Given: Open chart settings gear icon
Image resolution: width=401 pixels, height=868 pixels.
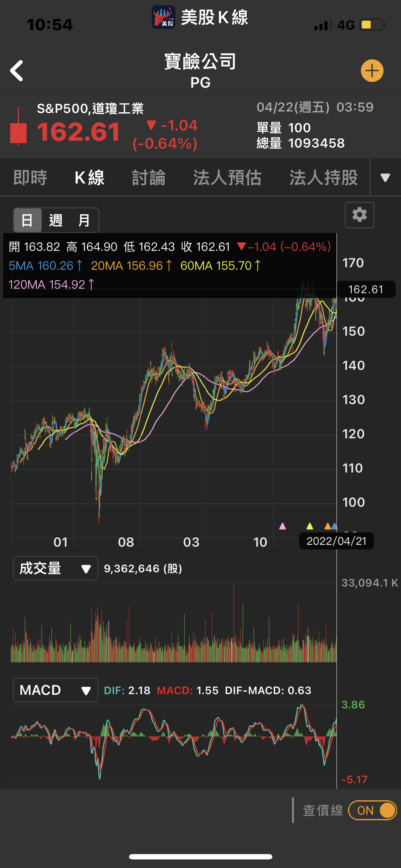Looking at the screenshot, I should 359,215.
